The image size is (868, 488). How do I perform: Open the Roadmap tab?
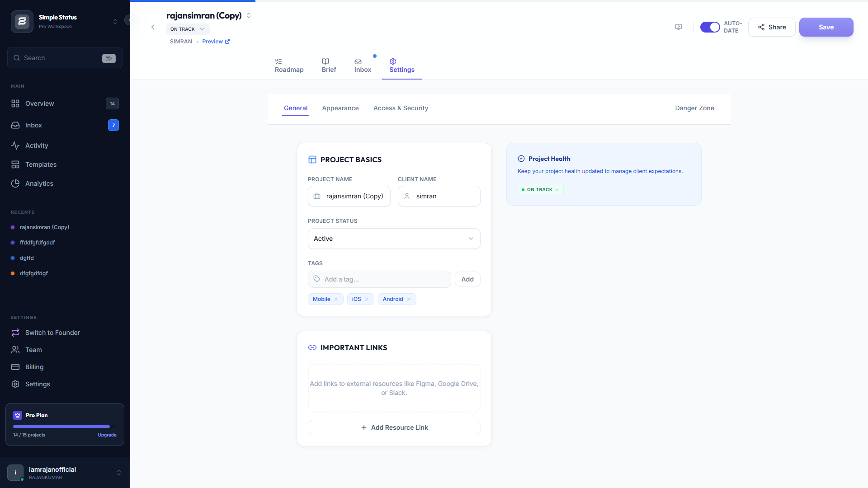tap(289, 66)
